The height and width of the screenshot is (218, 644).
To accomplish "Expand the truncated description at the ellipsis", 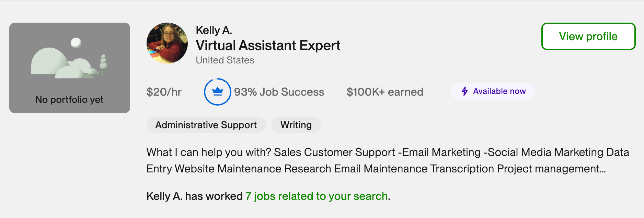I will [x=603, y=169].
